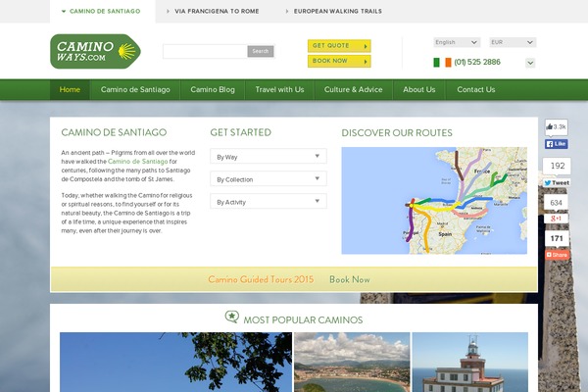Click the Camino Ways logo
Screen dimensions: 588x392
pyautogui.click(x=95, y=51)
